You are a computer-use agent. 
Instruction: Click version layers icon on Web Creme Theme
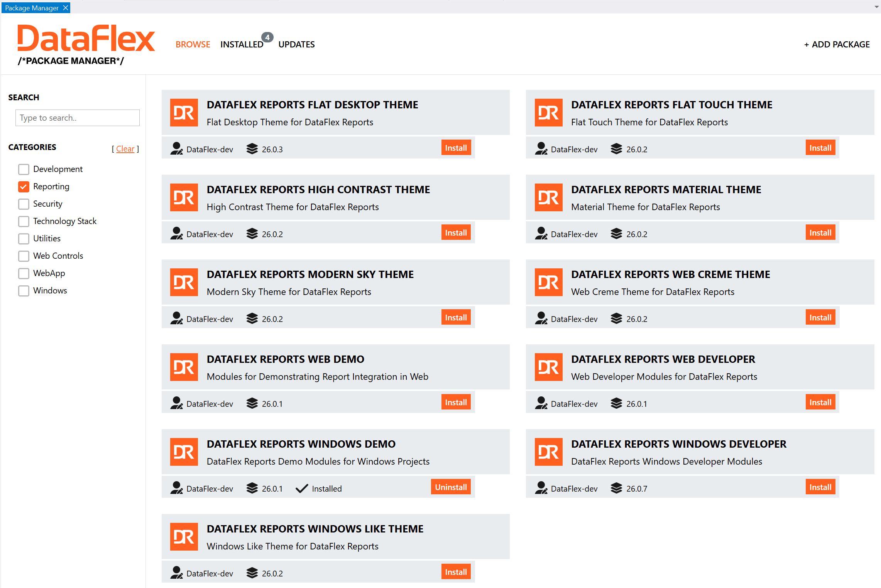(616, 318)
